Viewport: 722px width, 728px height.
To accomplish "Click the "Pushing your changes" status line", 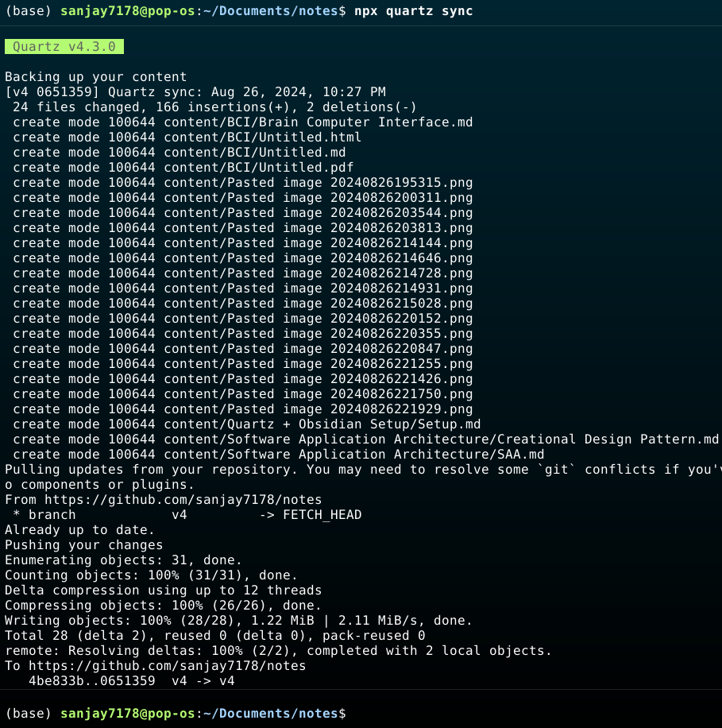I will point(83,545).
